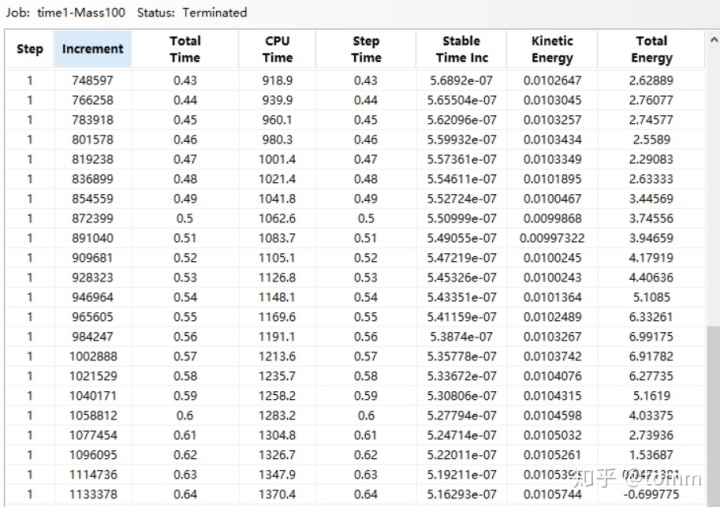This screenshot has height=507, width=720.
Task: Select increment cell 1096095
Action: pyautogui.click(x=93, y=456)
